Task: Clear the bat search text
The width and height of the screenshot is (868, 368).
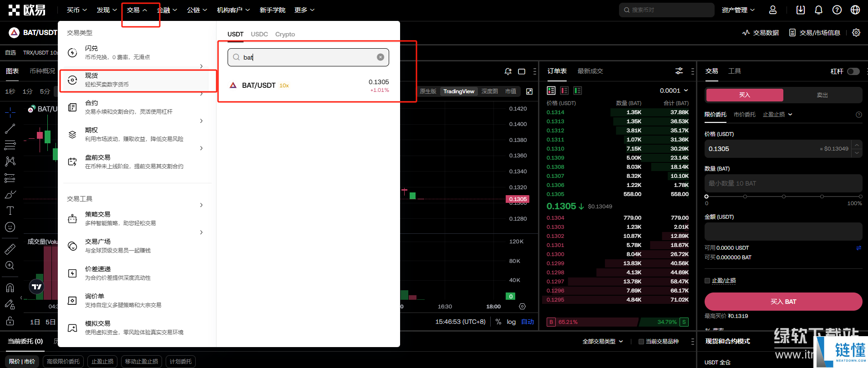Action: (x=381, y=57)
